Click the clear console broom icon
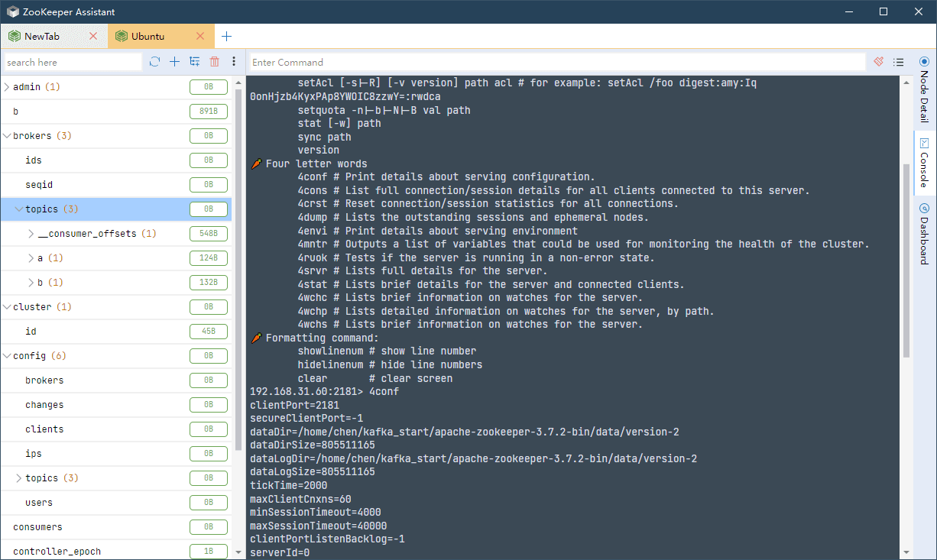The height and width of the screenshot is (560, 937). [x=879, y=62]
